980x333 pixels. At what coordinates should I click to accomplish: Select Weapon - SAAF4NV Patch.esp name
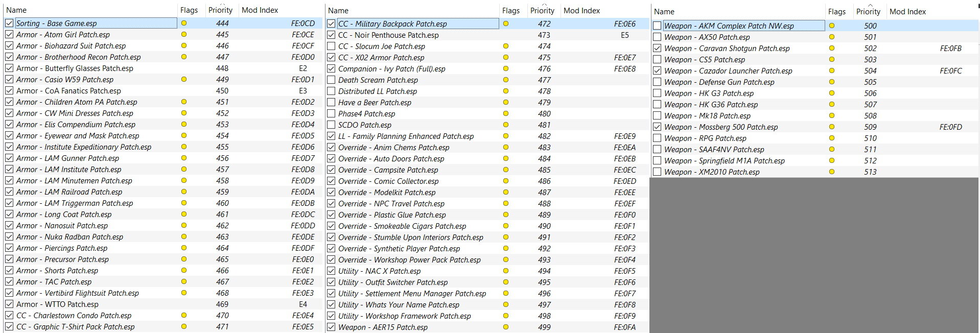tap(714, 149)
